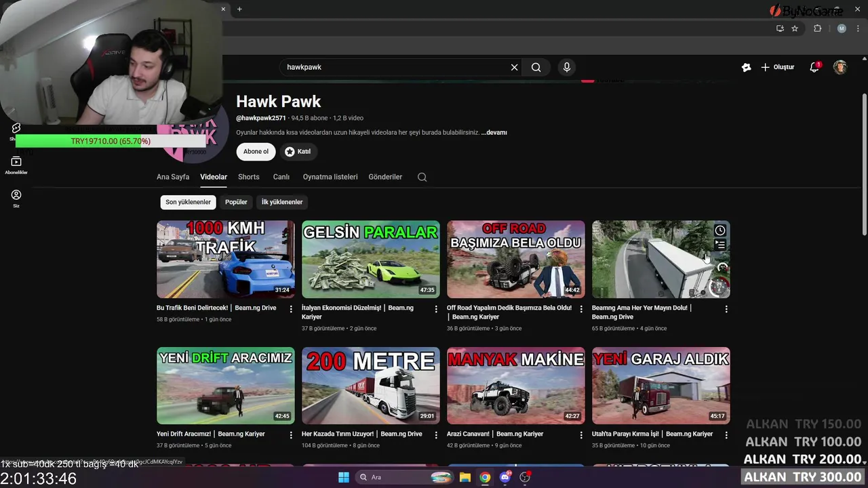Open File Explorer from taskbar
The height and width of the screenshot is (488, 868).
tap(465, 477)
